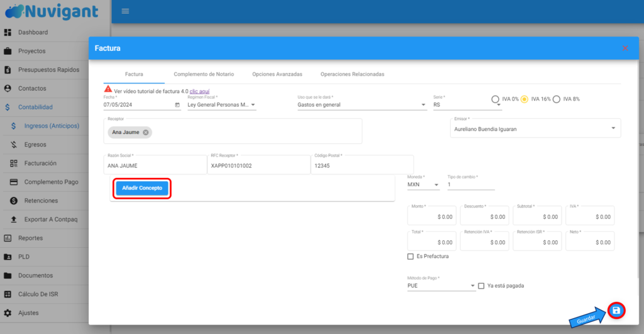Click the Total amount field

[431, 241]
